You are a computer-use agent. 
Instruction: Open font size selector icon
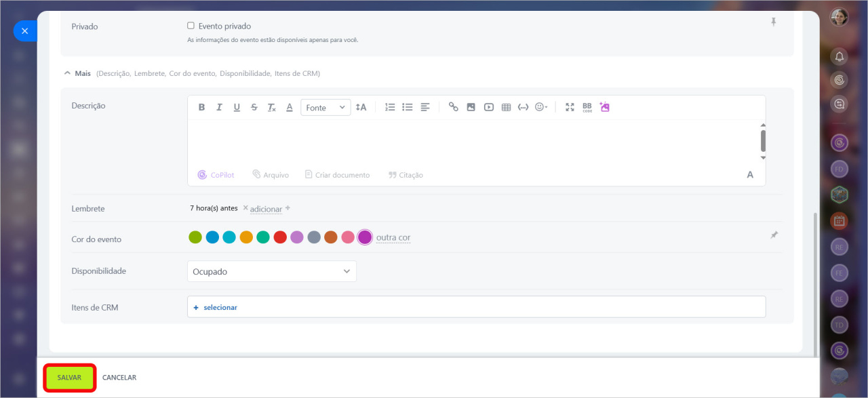(x=361, y=107)
